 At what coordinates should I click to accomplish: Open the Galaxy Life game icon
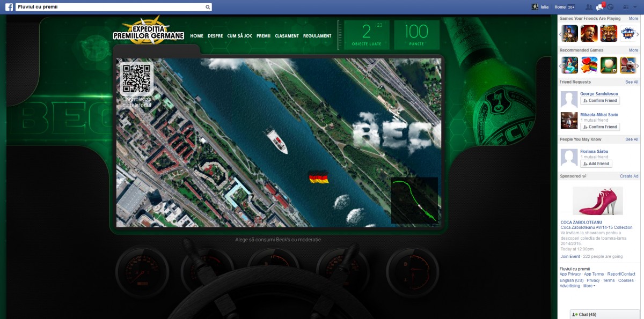click(x=627, y=33)
